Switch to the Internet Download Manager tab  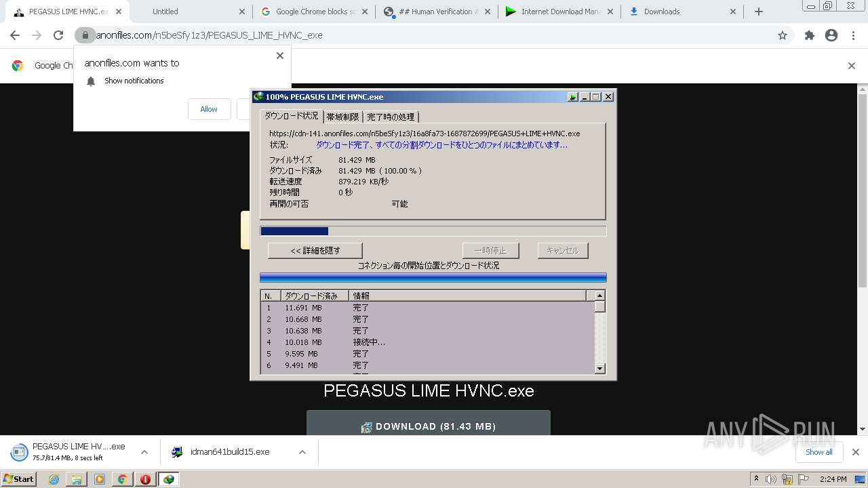(560, 12)
